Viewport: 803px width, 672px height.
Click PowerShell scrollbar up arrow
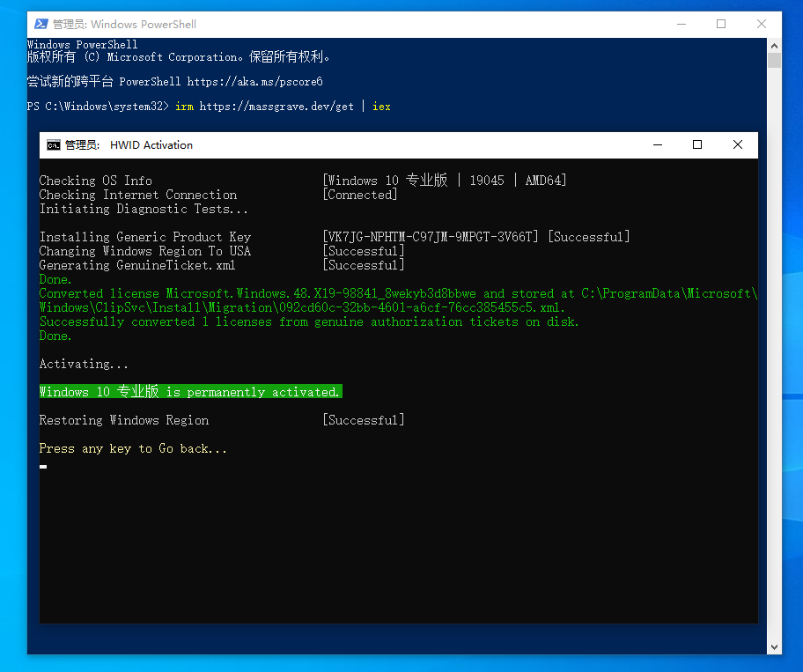coord(774,46)
